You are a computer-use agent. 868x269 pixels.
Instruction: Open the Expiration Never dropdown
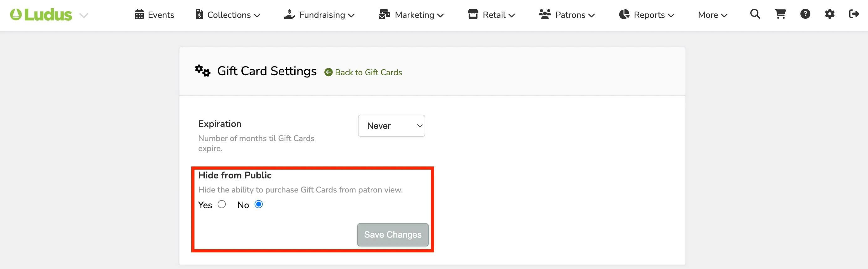pyautogui.click(x=391, y=126)
